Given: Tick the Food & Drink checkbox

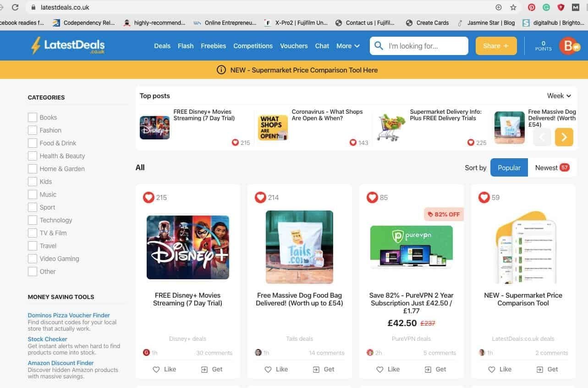Looking at the screenshot, I should click(x=33, y=143).
